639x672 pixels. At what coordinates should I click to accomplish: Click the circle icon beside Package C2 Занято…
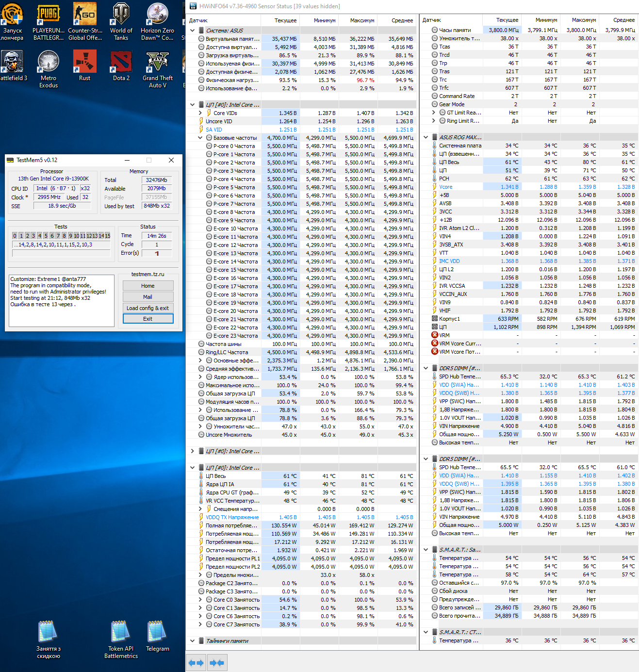coord(201,583)
